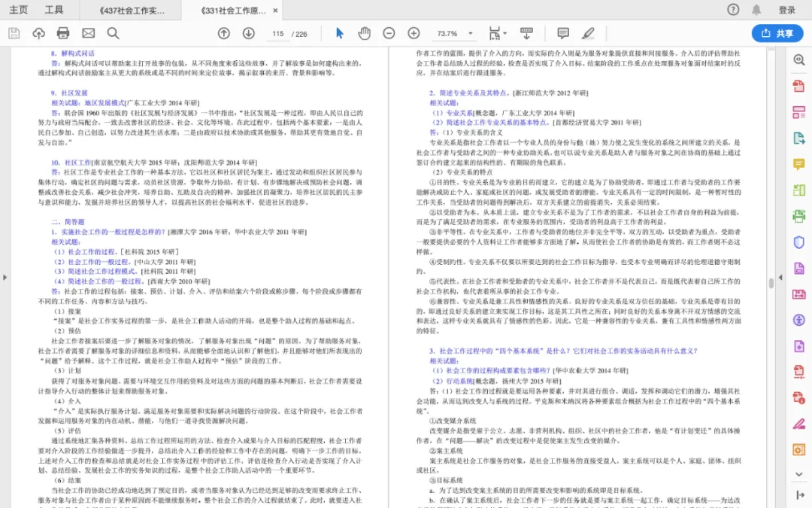Click the 登录 sign-in link
812x508 pixels.
pos(786,11)
